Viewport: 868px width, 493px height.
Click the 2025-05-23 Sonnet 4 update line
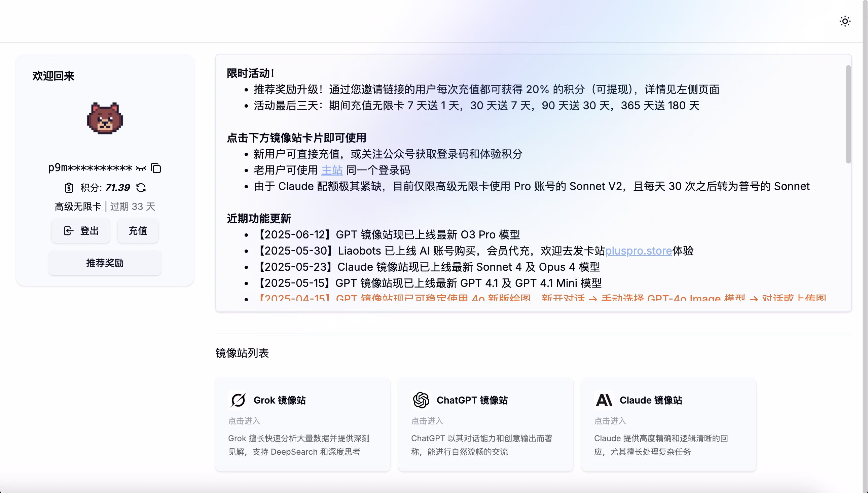(427, 267)
